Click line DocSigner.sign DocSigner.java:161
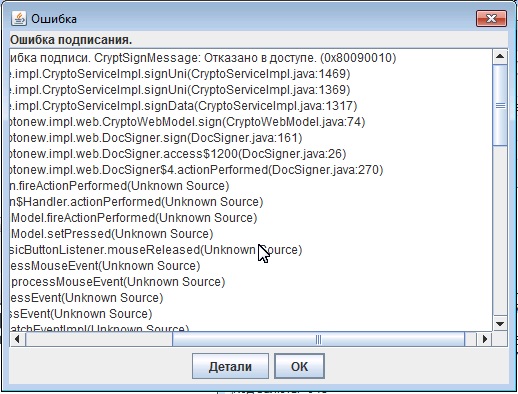 click(156, 138)
